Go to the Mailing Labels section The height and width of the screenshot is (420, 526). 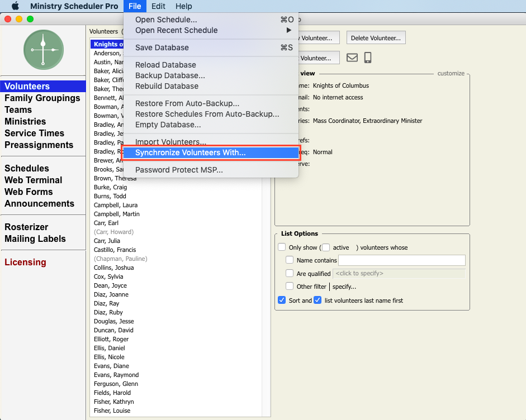click(x=35, y=238)
